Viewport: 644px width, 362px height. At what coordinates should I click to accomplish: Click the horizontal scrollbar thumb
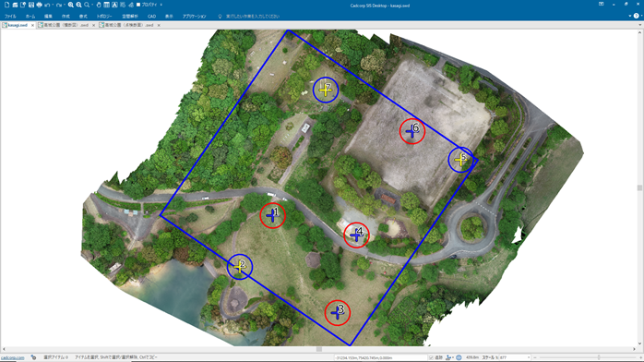(319, 349)
